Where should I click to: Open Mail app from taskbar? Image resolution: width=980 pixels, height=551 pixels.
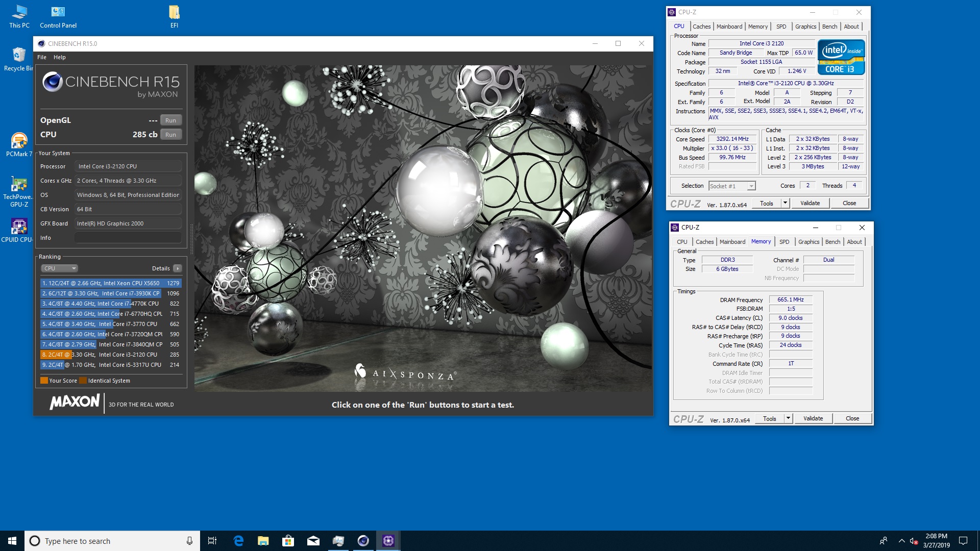(x=313, y=541)
